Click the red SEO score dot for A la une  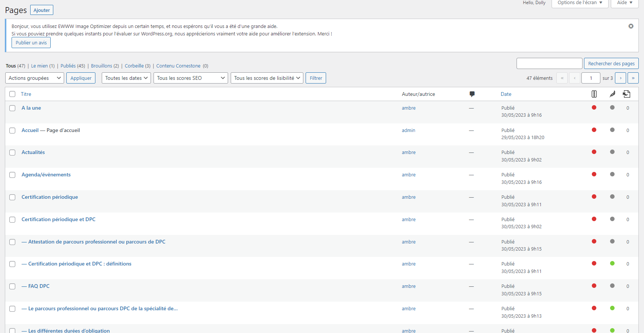click(x=594, y=108)
